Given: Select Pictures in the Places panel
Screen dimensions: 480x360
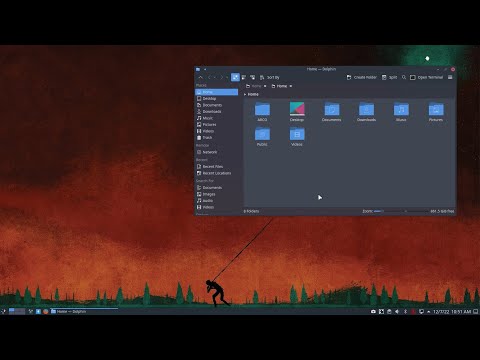Looking at the screenshot, I should tap(216, 124).
